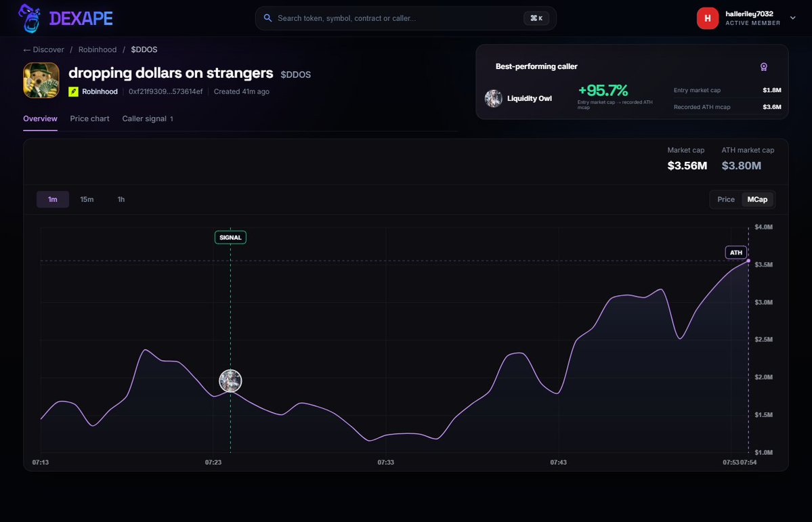The width and height of the screenshot is (812, 522).
Task: Open the Liquidity Owl caller name
Action: click(x=529, y=98)
